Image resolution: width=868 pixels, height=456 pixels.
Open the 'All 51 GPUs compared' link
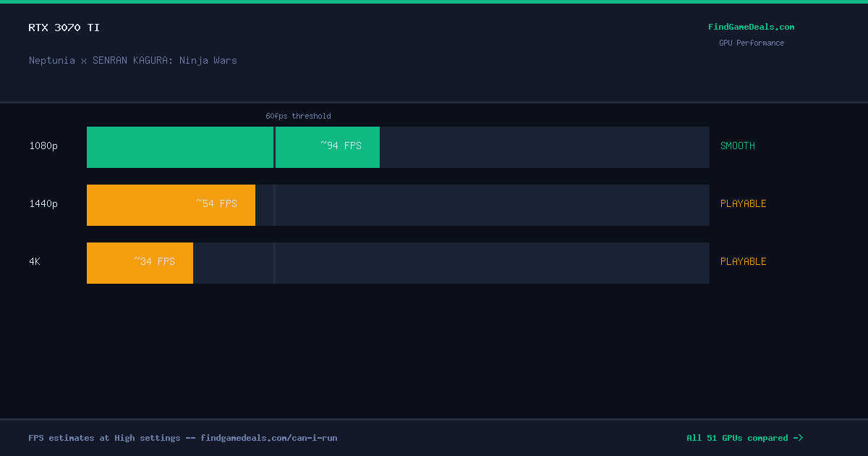pos(744,438)
